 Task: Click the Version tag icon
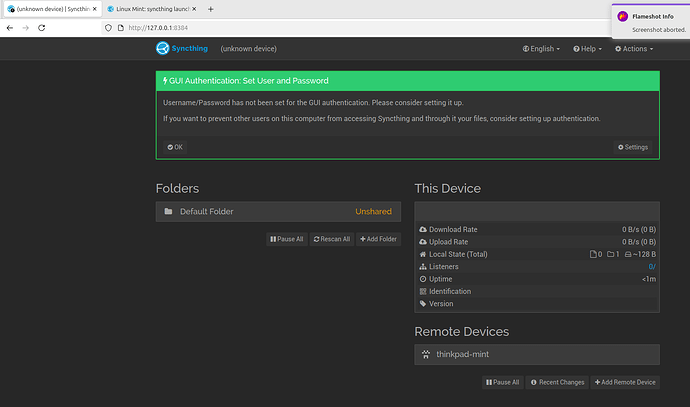pyautogui.click(x=423, y=304)
